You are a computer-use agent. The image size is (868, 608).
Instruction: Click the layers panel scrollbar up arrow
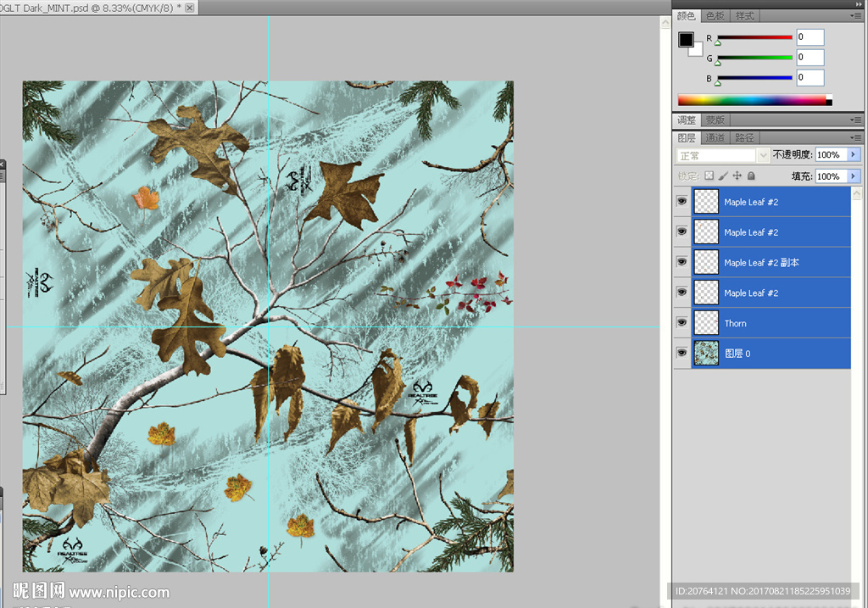(x=857, y=193)
